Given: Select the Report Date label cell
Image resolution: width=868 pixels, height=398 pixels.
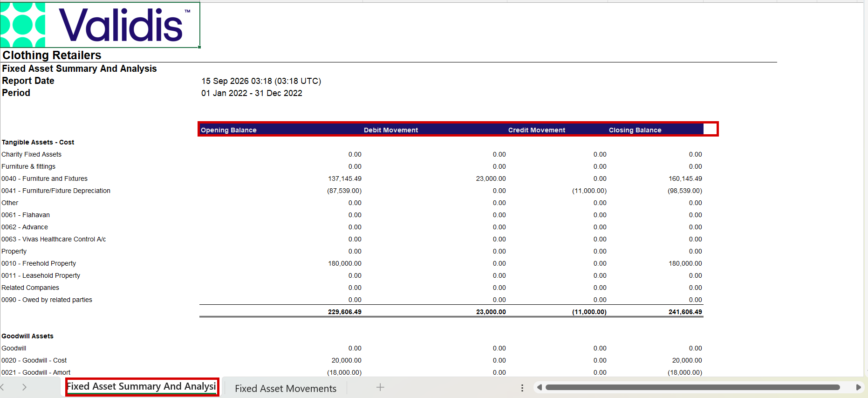Looking at the screenshot, I should pyautogui.click(x=28, y=81).
